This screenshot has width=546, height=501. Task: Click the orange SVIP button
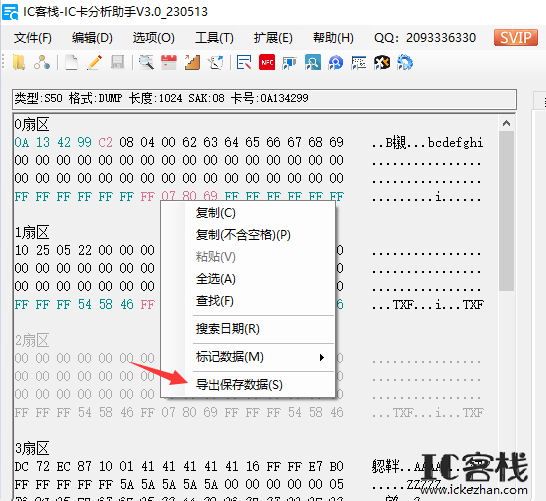[516, 37]
